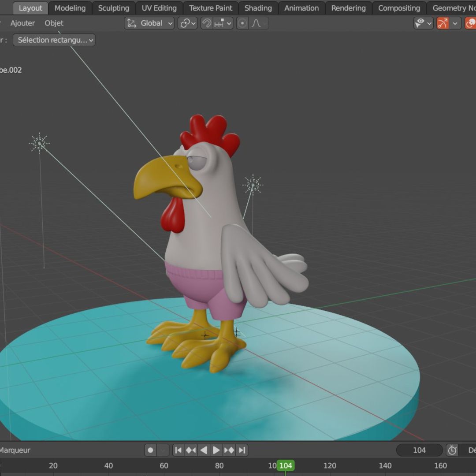Click frame 160 on the timeline ruler
The width and height of the screenshot is (476, 476).
[x=440, y=466]
